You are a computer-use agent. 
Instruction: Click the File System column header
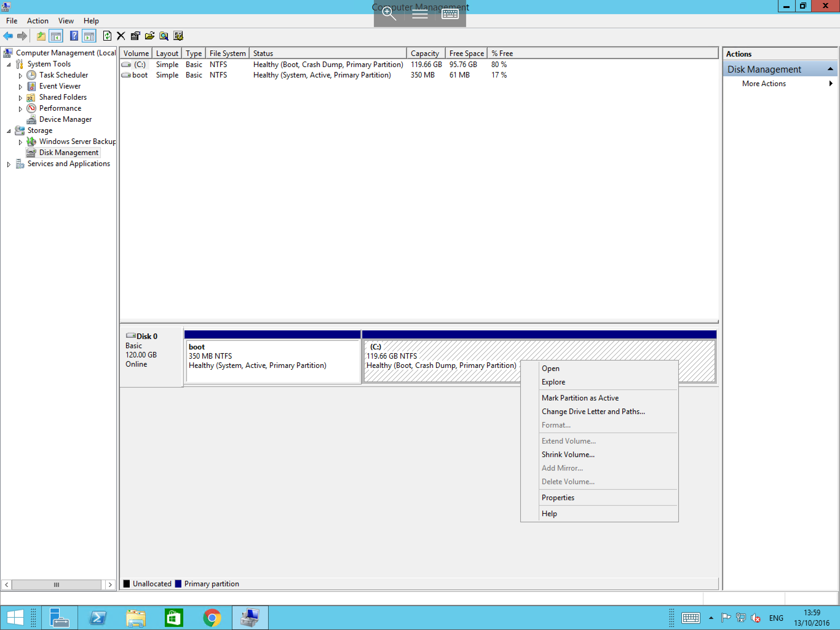click(228, 53)
